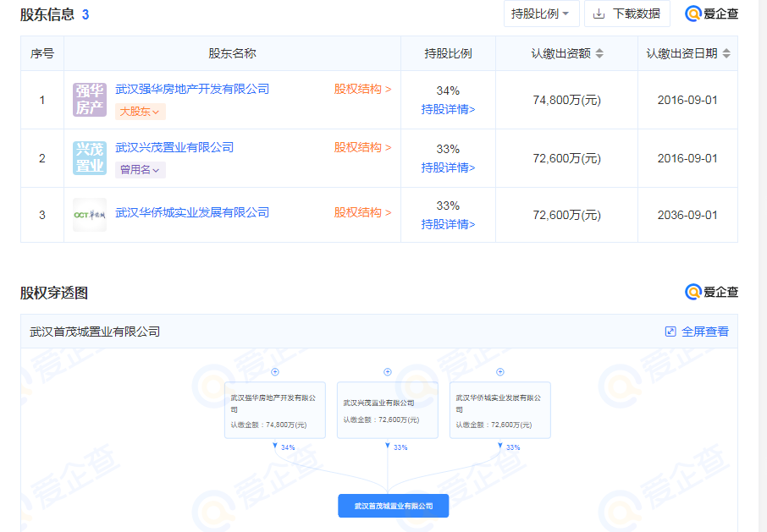Click the 爱企查 logo beside 下载数据
Screen dimensions: 767x532
coord(711,14)
